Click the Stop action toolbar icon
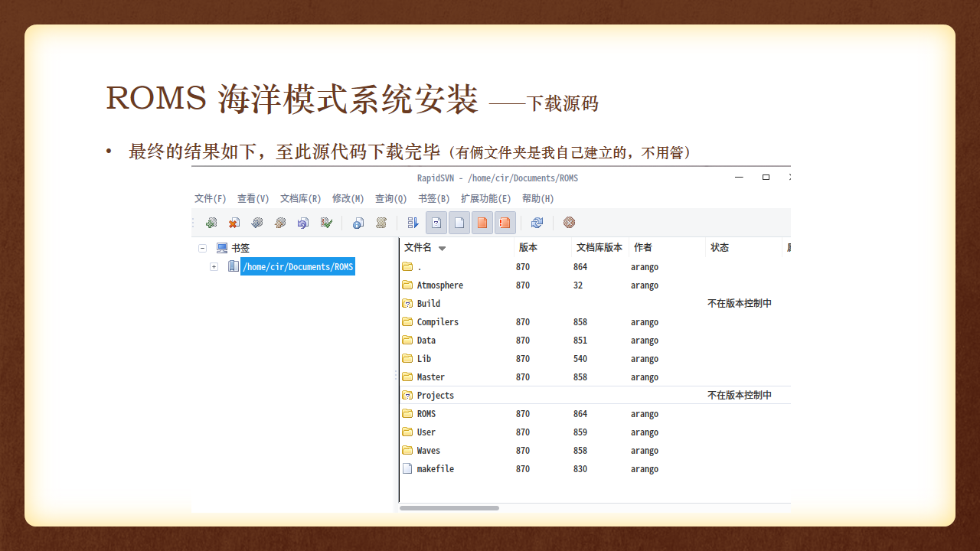980x551 pixels. (569, 223)
